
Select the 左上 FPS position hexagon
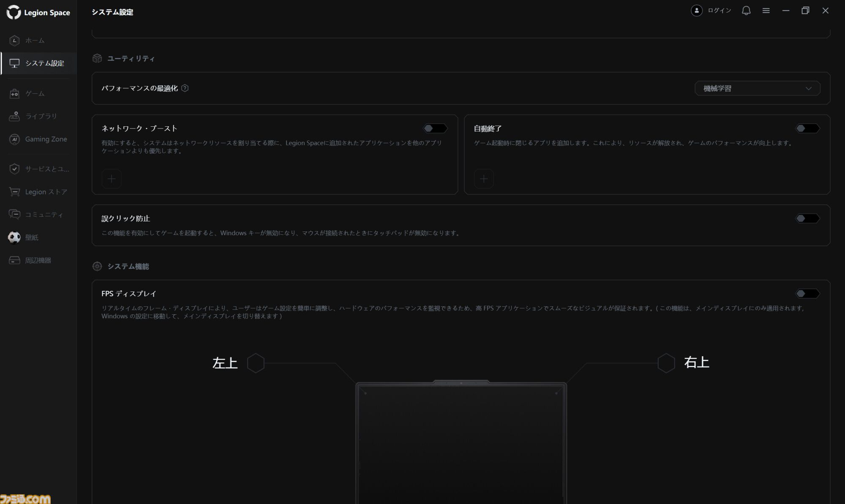coord(256,363)
